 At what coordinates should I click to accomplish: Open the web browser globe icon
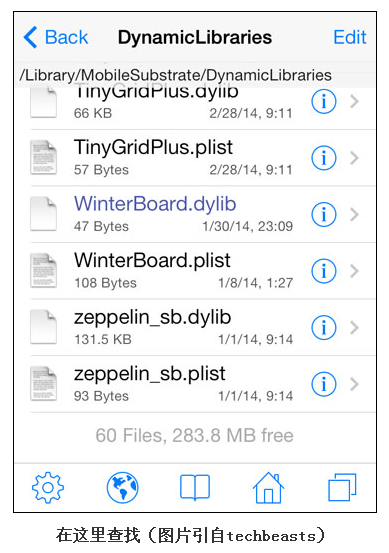point(122,487)
